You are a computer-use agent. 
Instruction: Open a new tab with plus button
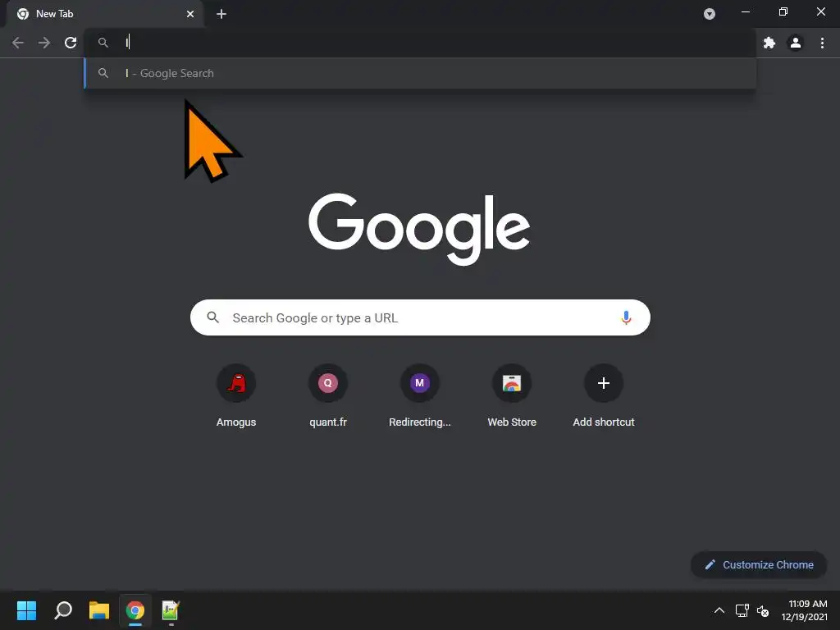(221, 14)
